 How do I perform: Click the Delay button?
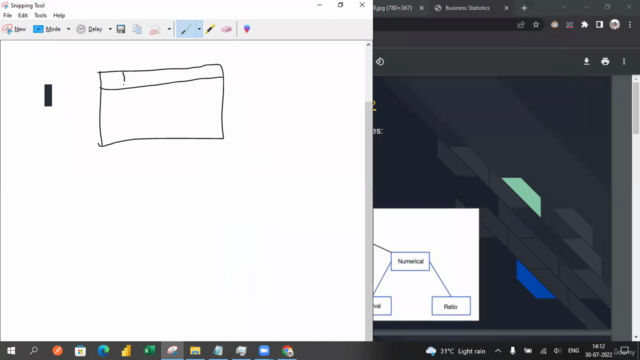(x=89, y=29)
